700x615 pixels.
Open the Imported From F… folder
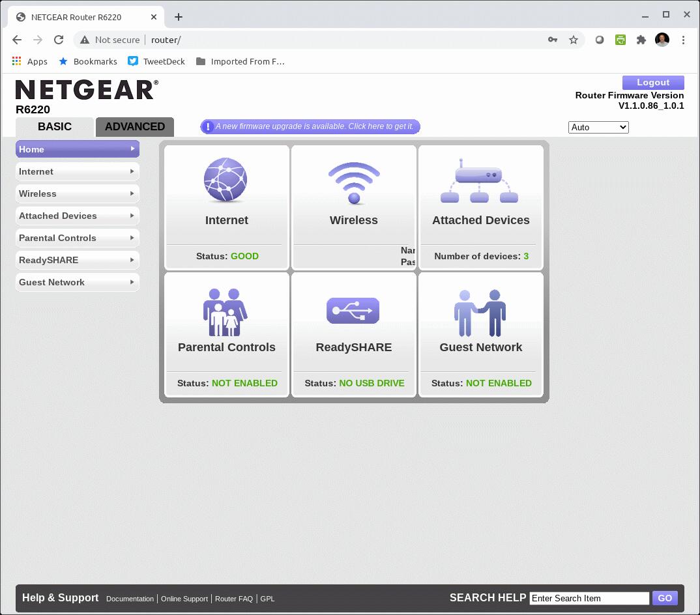click(241, 61)
